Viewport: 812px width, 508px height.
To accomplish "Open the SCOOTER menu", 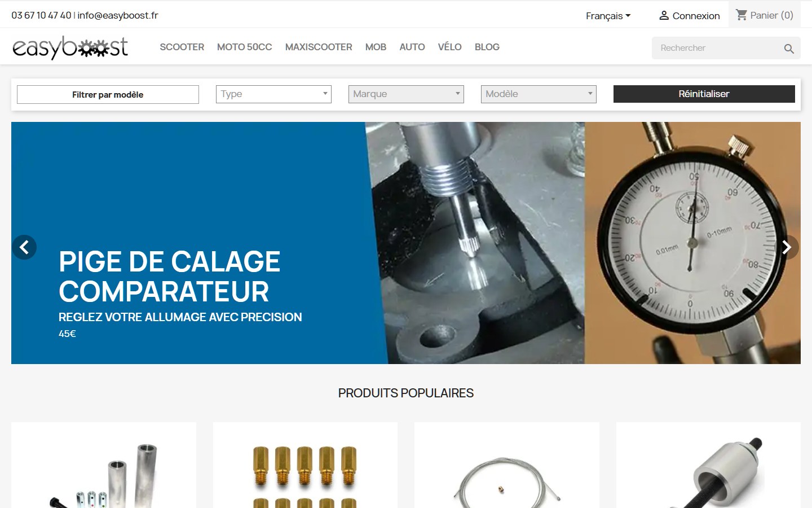I will pyautogui.click(x=182, y=47).
